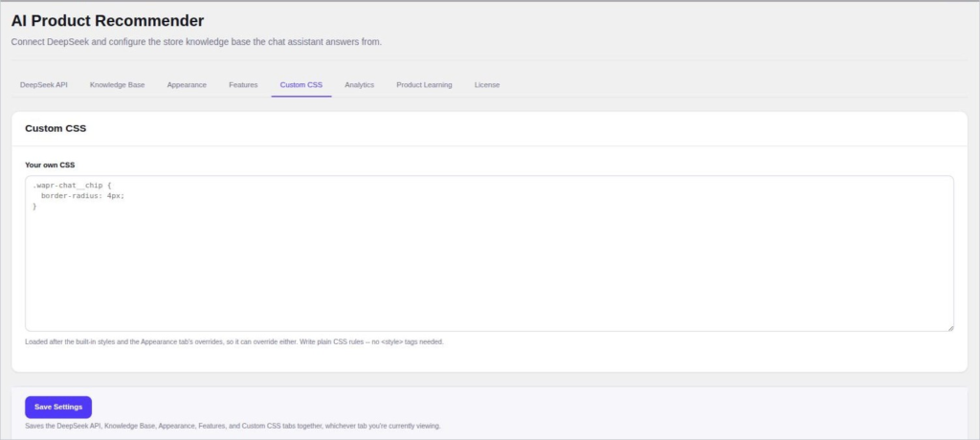Open the License tab

point(487,85)
